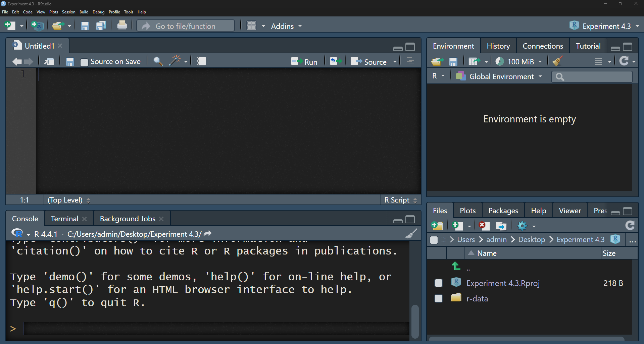Open the Session menu
This screenshot has height=344, width=644.
point(68,12)
